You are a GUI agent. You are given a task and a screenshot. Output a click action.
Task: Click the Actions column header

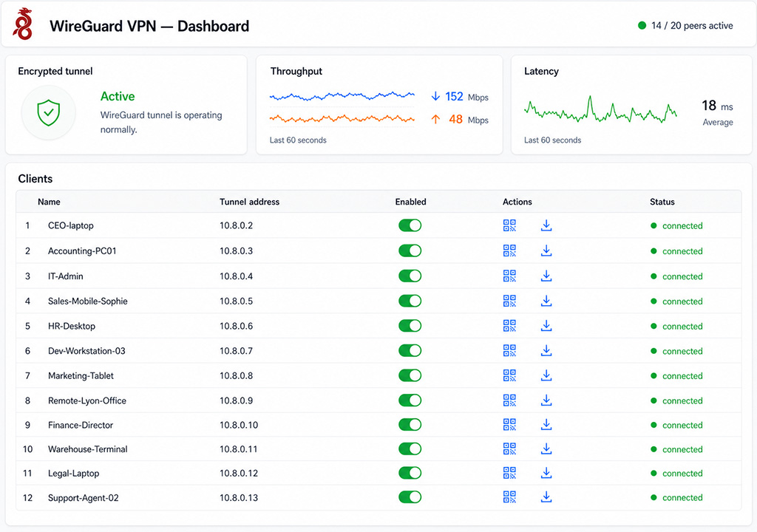pyautogui.click(x=517, y=202)
